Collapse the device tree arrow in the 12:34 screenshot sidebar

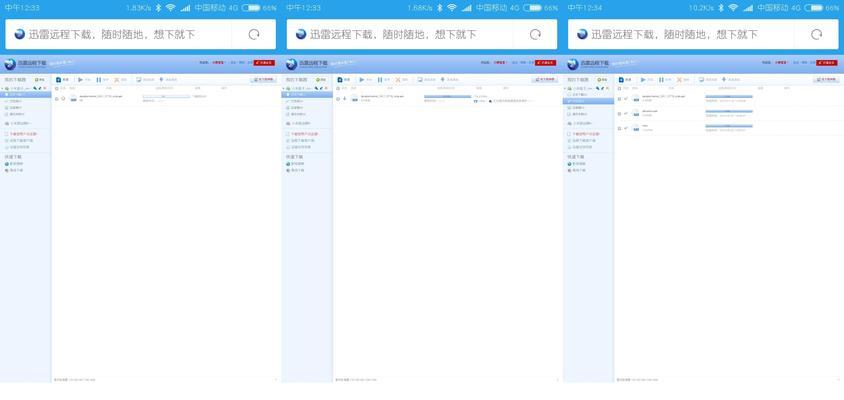(565, 88)
